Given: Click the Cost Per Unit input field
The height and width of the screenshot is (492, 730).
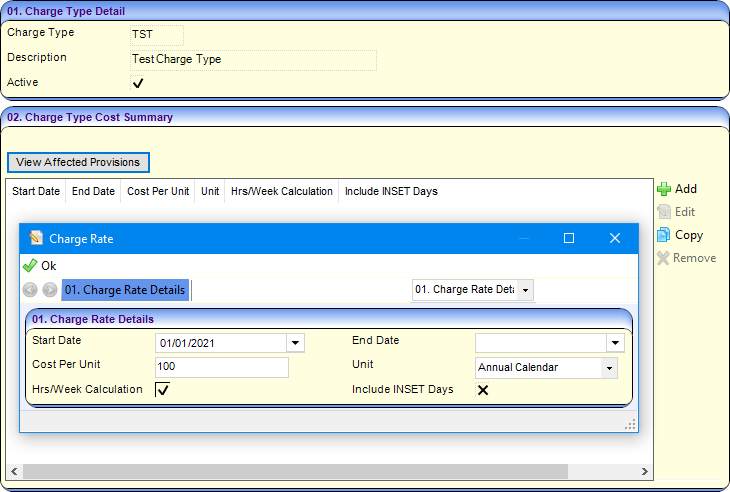Looking at the screenshot, I should click(x=221, y=367).
